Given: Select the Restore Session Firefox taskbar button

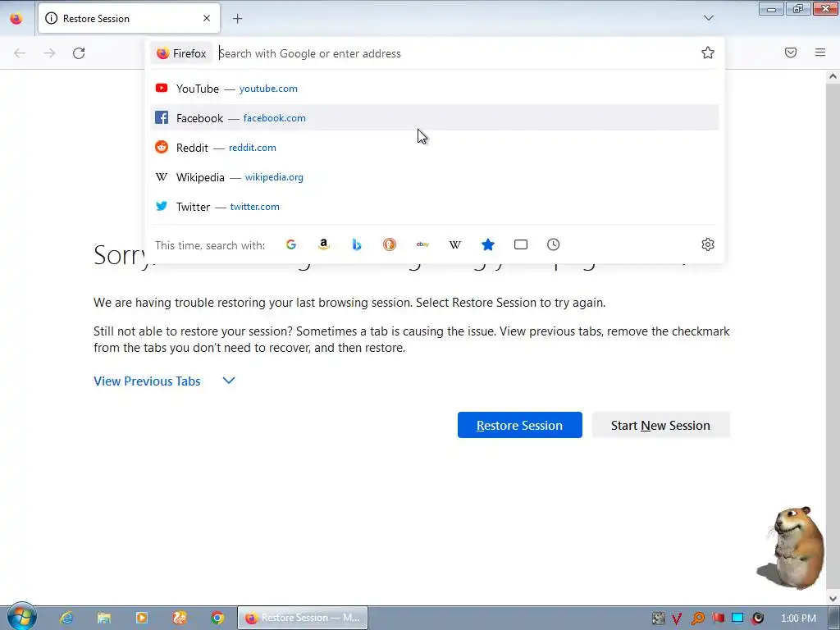Looking at the screenshot, I should (303, 618).
